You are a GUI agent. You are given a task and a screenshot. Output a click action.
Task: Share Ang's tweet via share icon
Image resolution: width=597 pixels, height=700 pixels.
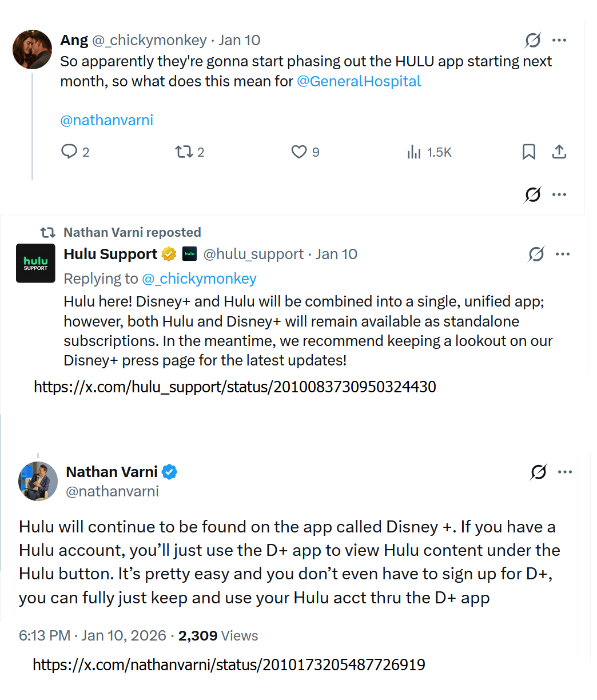[x=559, y=152]
